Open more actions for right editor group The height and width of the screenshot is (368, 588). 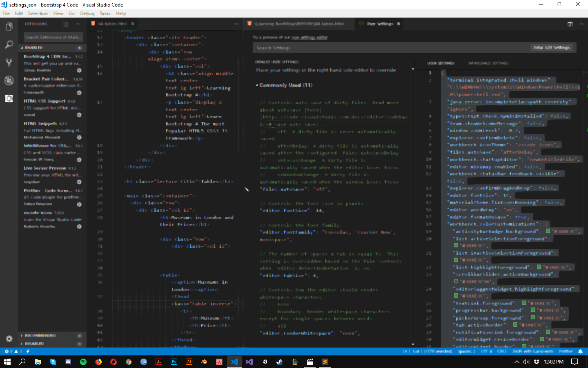click(581, 24)
